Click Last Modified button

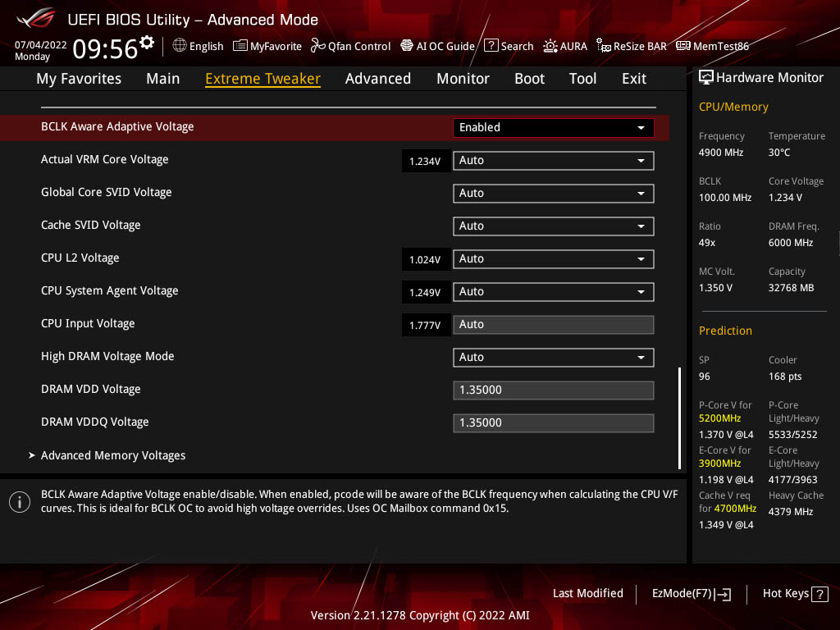coord(587,594)
